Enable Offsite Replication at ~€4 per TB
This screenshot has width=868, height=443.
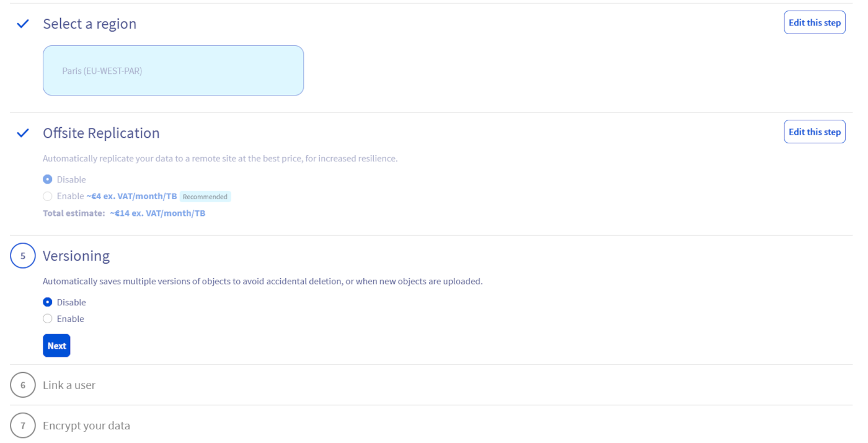click(x=47, y=195)
